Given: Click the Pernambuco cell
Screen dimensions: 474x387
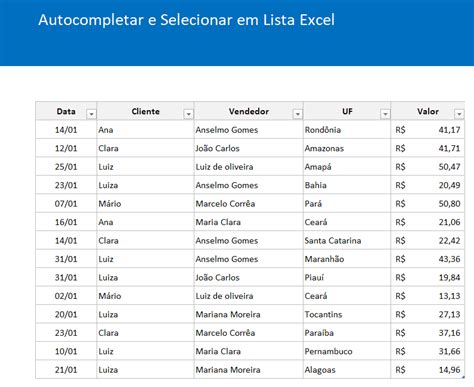Looking at the screenshot, I should click(x=347, y=351).
